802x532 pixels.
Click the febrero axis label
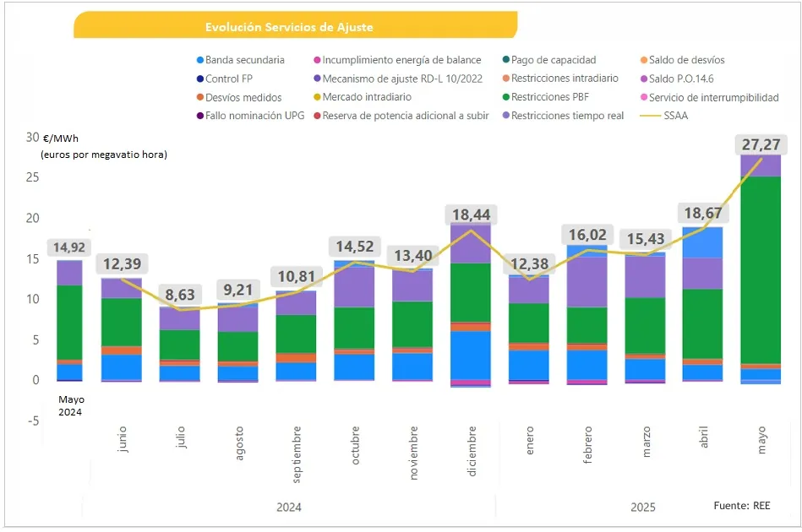pos(587,445)
